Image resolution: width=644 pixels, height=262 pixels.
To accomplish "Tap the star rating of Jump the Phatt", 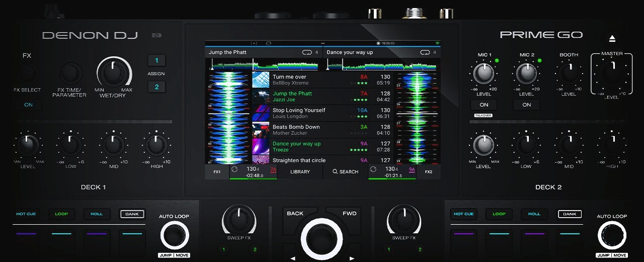I will [358, 100].
